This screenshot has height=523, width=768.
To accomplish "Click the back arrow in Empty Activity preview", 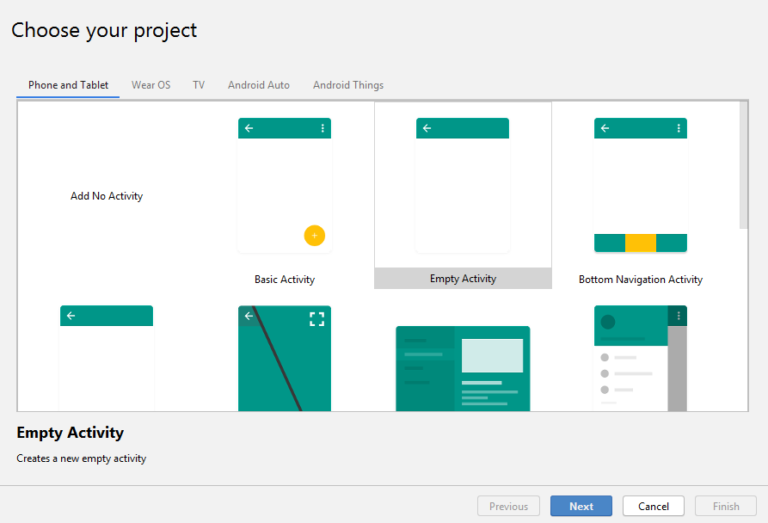I will (x=427, y=128).
